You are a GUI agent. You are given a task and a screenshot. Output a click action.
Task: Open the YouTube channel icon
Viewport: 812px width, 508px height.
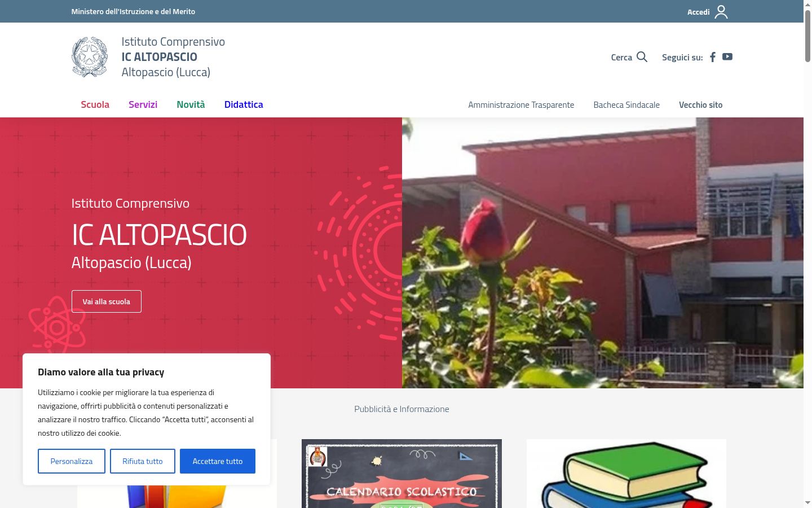pyautogui.click(x=727, y=56)
